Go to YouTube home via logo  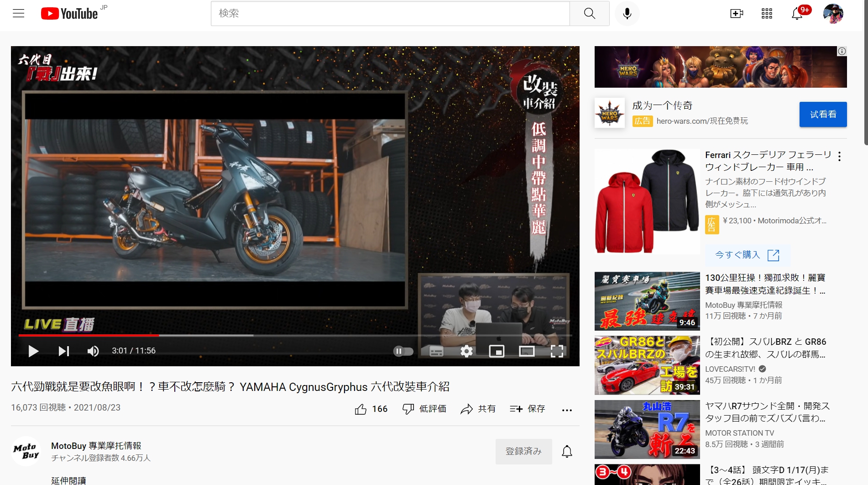69,14
